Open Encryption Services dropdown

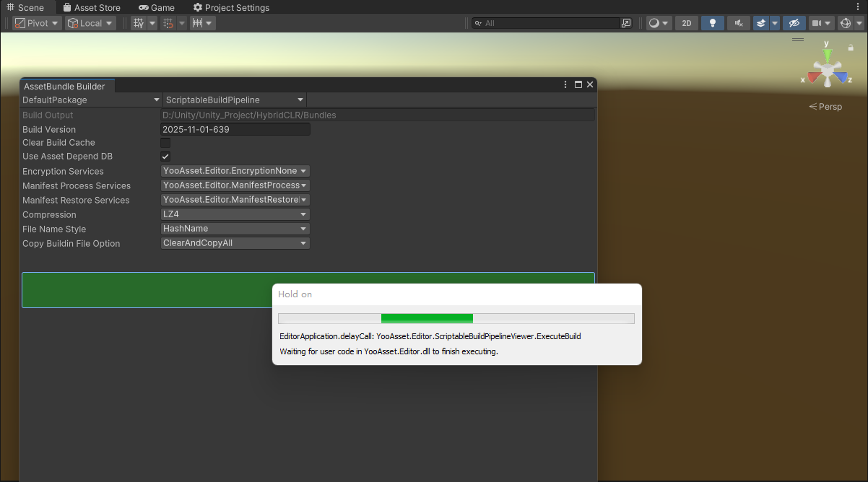235,171
